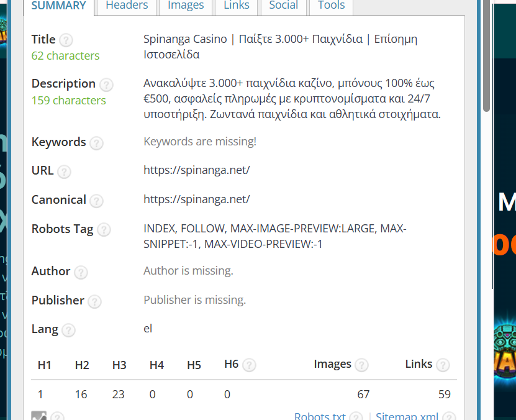Screen dimensions: 516x420
Task: Click the Canonical help icon
Action: pos(96,201)
